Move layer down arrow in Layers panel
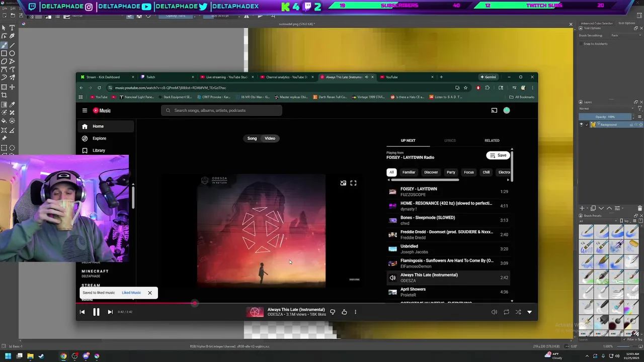The height and width of the screenshot is (362, 644). [x=601, y=208]
